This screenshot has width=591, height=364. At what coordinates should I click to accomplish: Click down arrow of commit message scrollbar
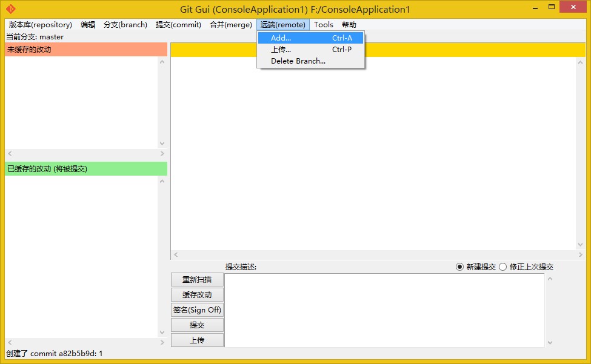coord(550,343)
